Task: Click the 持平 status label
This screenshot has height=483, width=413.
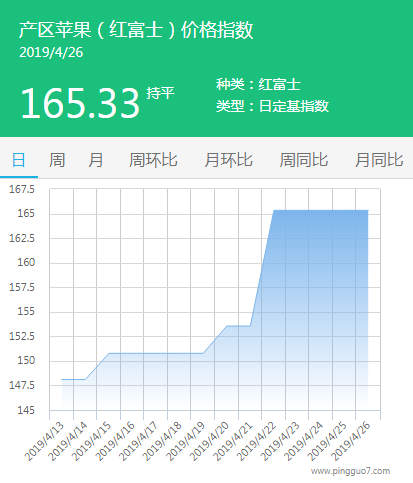Action: tap(160, 93)
